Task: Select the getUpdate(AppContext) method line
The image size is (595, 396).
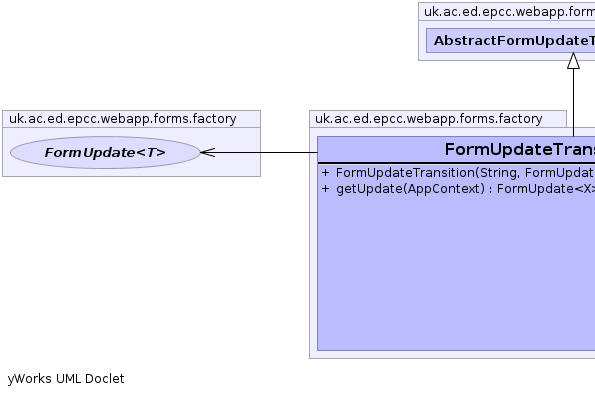Action: (x=458, y=189)
